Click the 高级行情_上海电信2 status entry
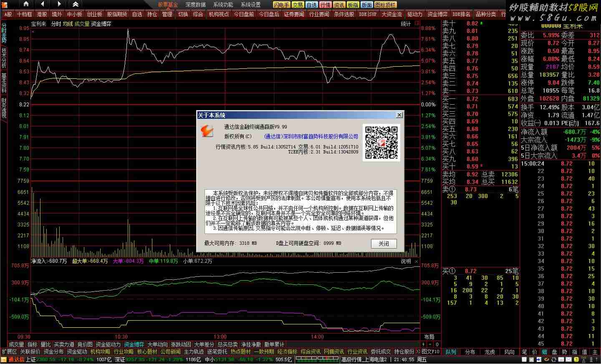The image size is (601, 364). coord(364,359)
